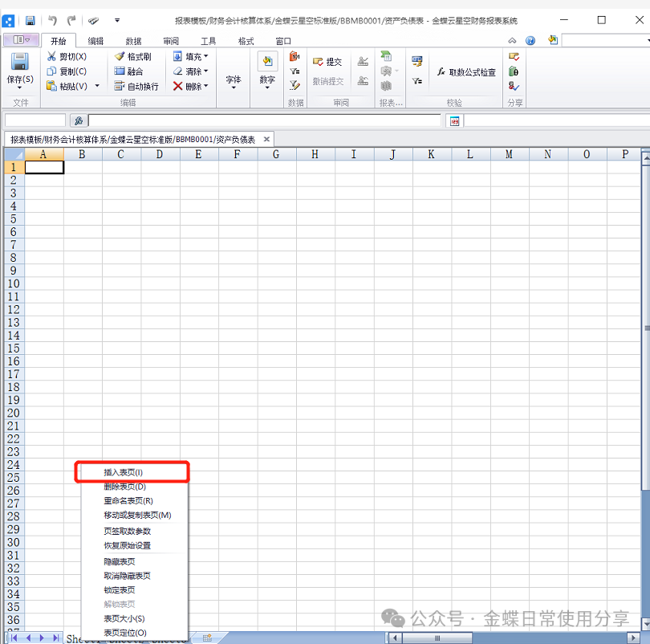The image size is (650, 644).
Task: Click the Merge (融合) icon
Action: (x=120, y=71)
